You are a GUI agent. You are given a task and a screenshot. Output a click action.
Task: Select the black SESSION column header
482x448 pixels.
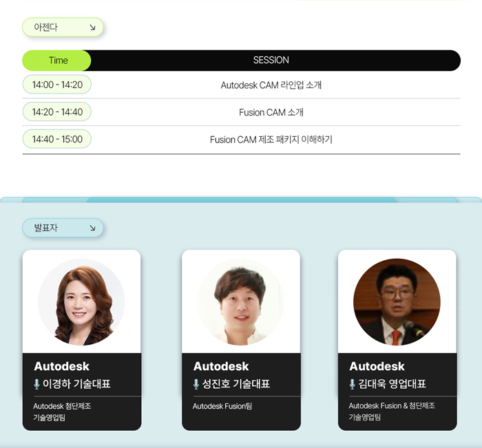271,61
